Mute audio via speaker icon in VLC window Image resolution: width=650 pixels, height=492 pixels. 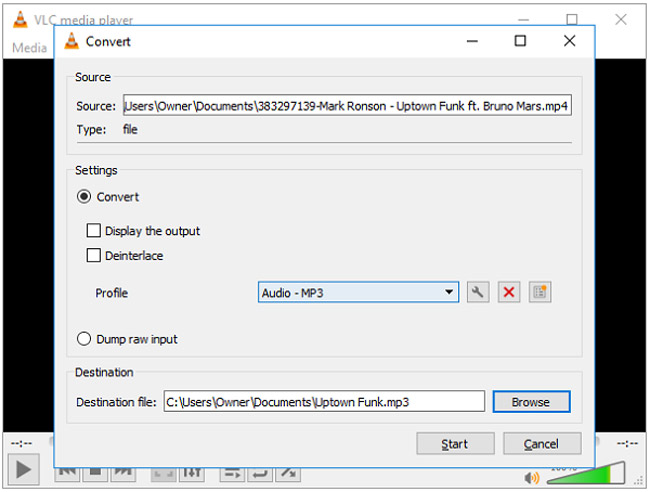pyautogui.click(x=531, y=478)
